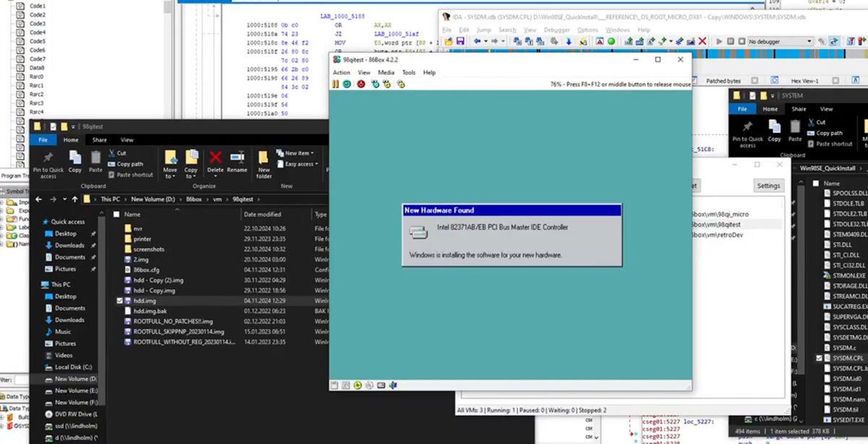
Task: Expand the New item dropdown
Action: [x=297, y=153]
